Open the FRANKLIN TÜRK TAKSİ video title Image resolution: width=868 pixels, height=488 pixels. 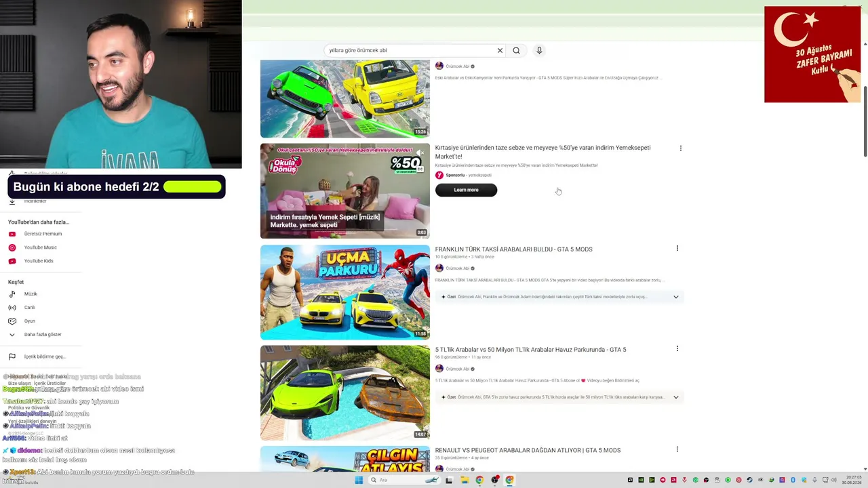(x=513, y=249)
